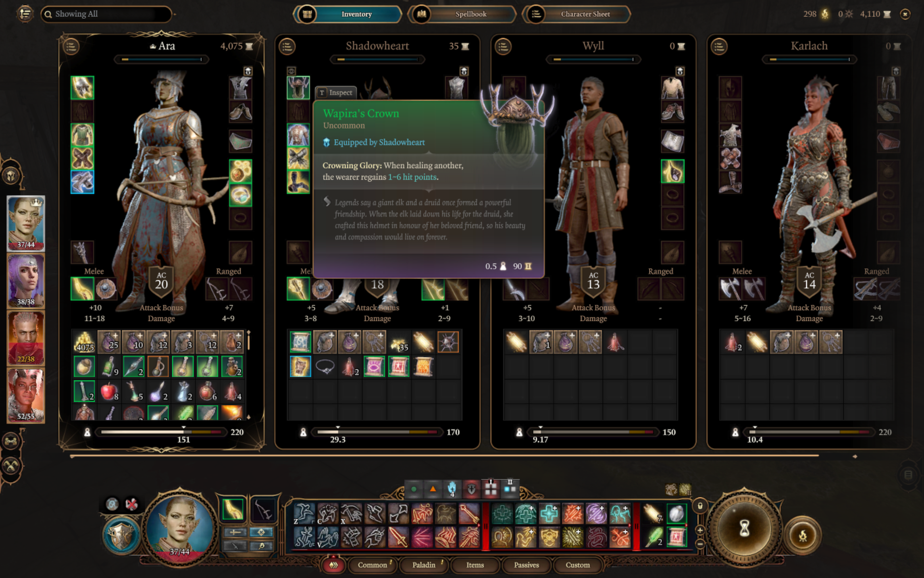924x578 pixels.
Task: Select the white egg item on the hotbar
Action: point(676,513)
